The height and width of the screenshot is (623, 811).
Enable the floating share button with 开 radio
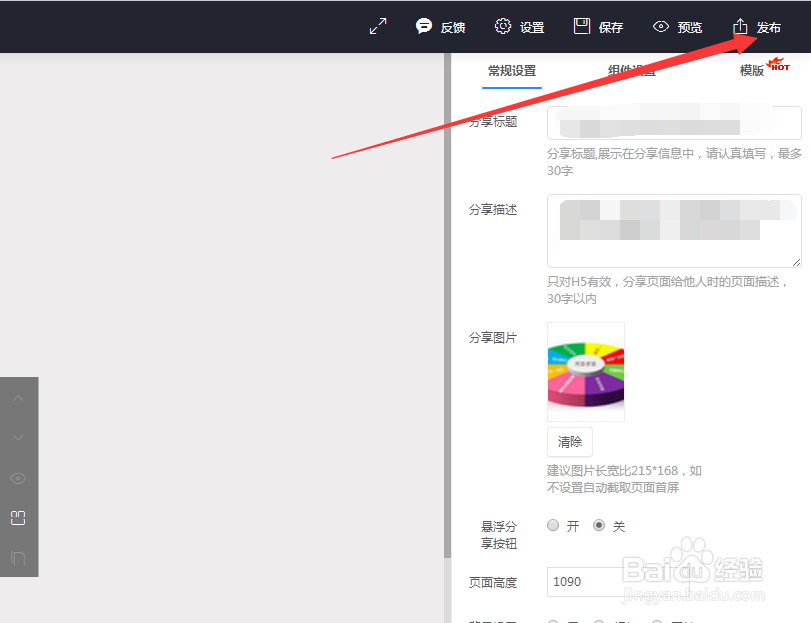pos(553,525)
